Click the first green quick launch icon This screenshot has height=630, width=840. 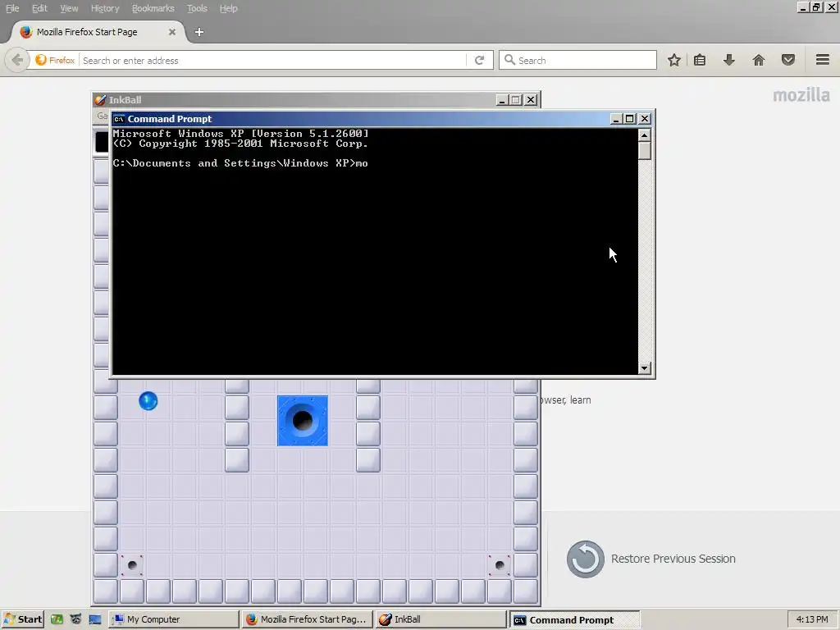(57, 620)
